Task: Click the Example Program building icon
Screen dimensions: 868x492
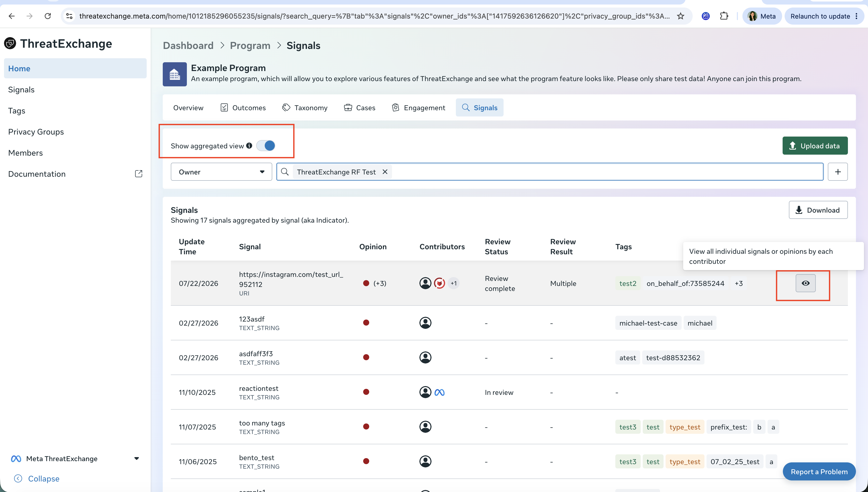Action: tap(174, 74)
